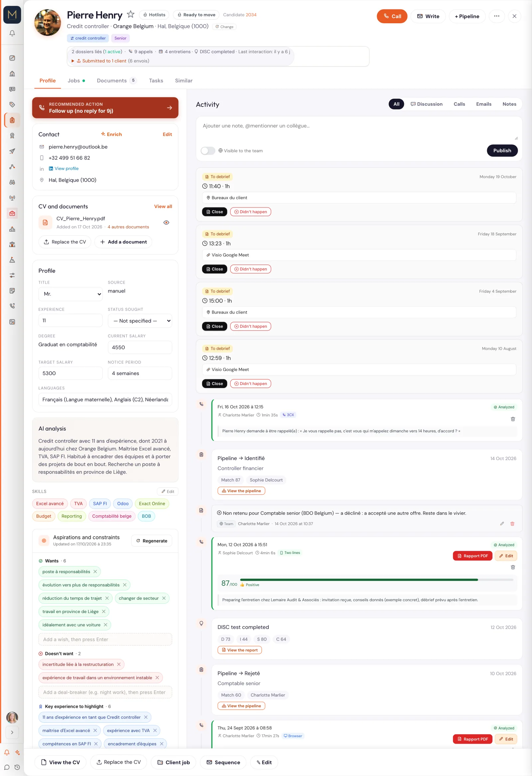The height and width of the screenshot is (776, 532).
Task: Filter activity by Notes
Action: pyautogui.click(x=509, y=104)
